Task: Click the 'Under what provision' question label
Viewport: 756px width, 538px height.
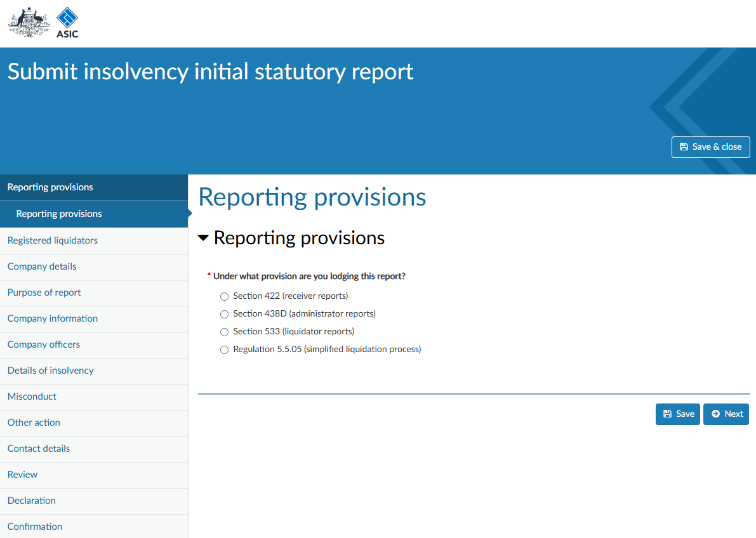Action: [309, 276]
